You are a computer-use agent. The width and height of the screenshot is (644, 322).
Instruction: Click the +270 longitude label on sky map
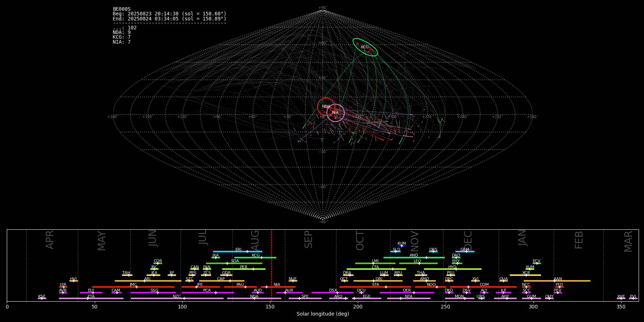click(x=427, y=117)
